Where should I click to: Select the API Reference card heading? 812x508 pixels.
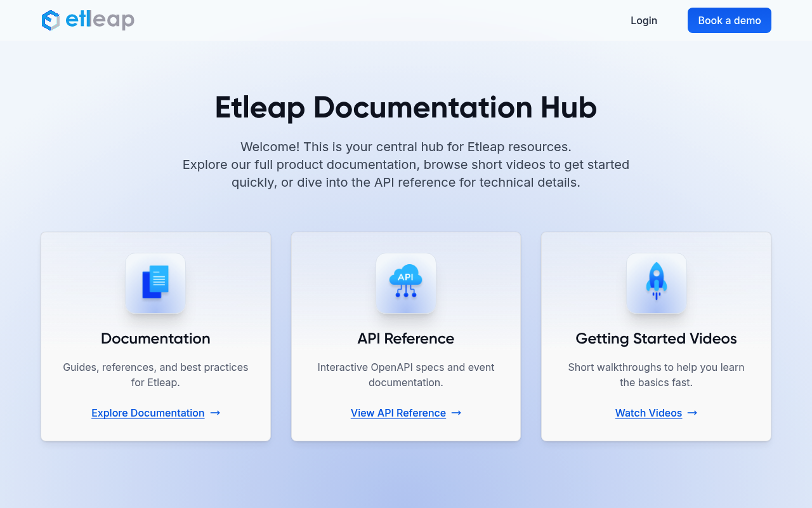coord(406,338)
